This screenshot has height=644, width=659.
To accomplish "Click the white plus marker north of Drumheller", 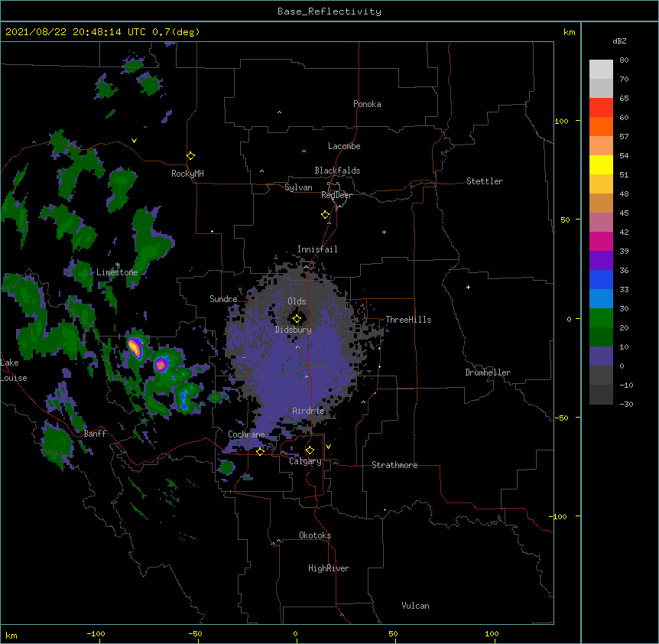I will [468, 287].
